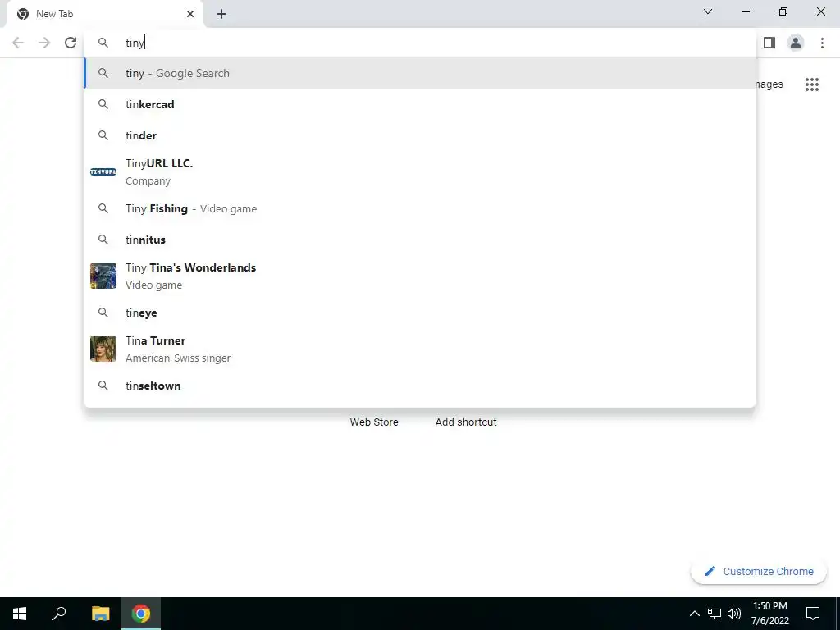Screen dimensions: 840x630
Task: Choose the tinseltown suggestion
Action: click(420, 386)
